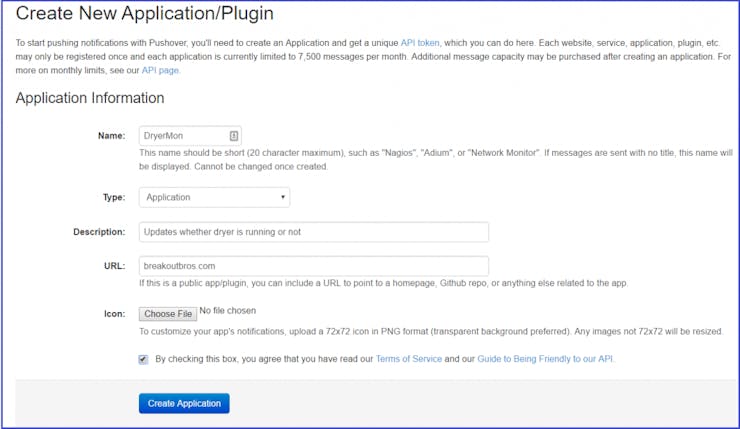Click the agreement text beside the checkbox
This screenshot has width=740, height=429.
[385, 359]
